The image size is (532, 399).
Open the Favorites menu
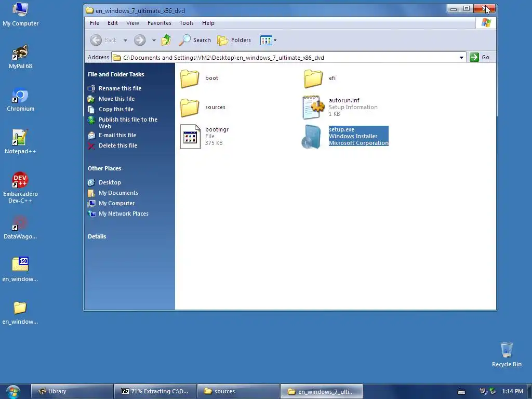(x=159, y=23)
